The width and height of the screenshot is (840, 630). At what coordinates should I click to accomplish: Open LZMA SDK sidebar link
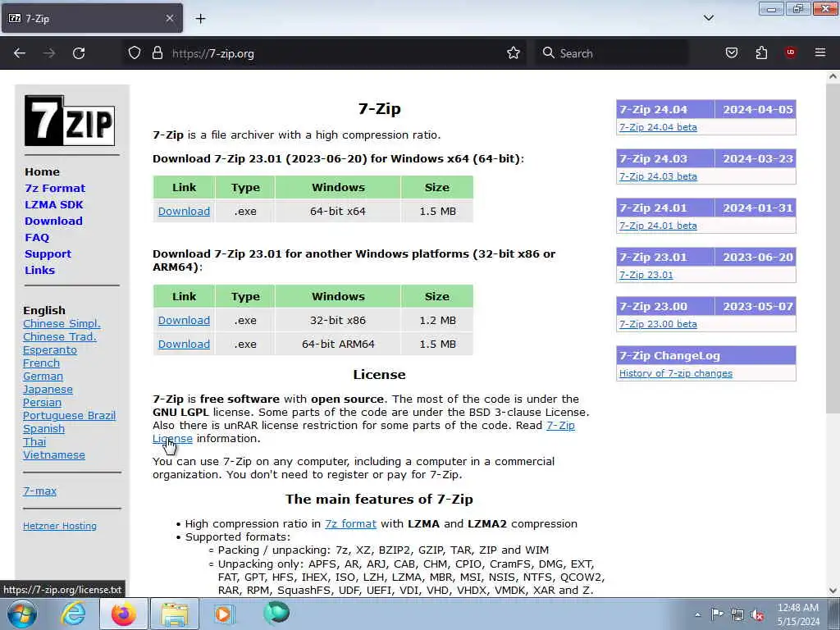[53, 204]
